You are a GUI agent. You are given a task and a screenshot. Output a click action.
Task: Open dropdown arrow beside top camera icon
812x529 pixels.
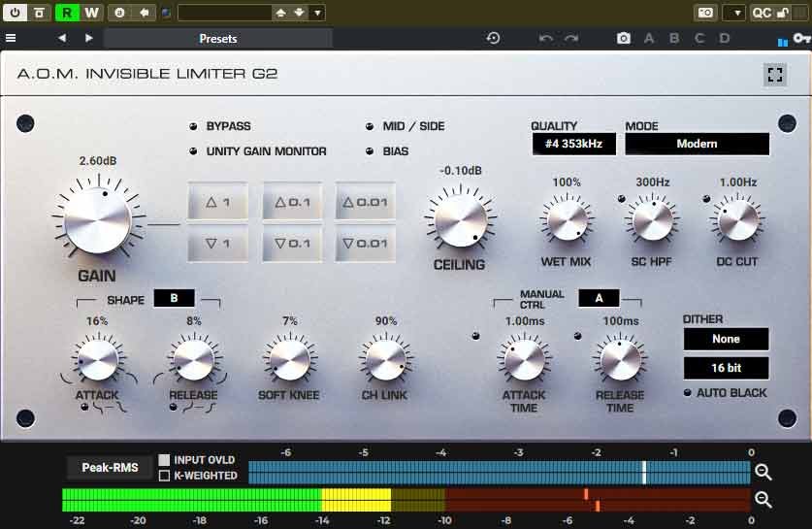736,13
